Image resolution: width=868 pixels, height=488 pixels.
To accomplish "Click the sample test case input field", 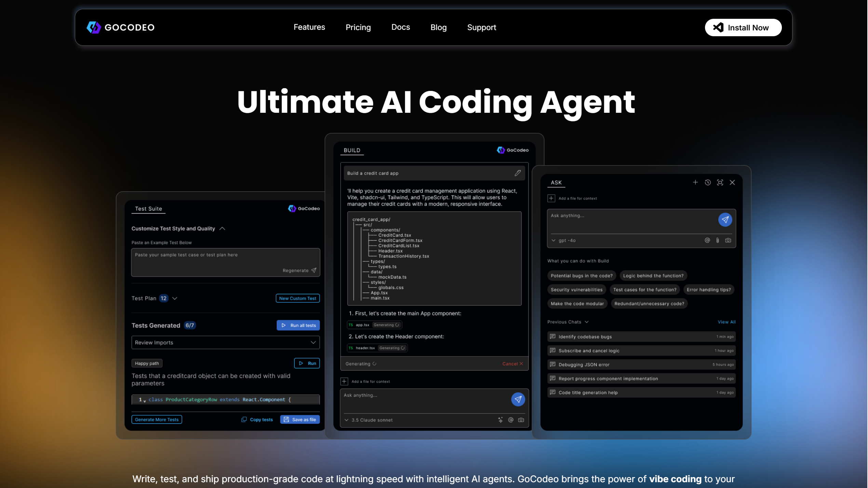I will [226, 262].
